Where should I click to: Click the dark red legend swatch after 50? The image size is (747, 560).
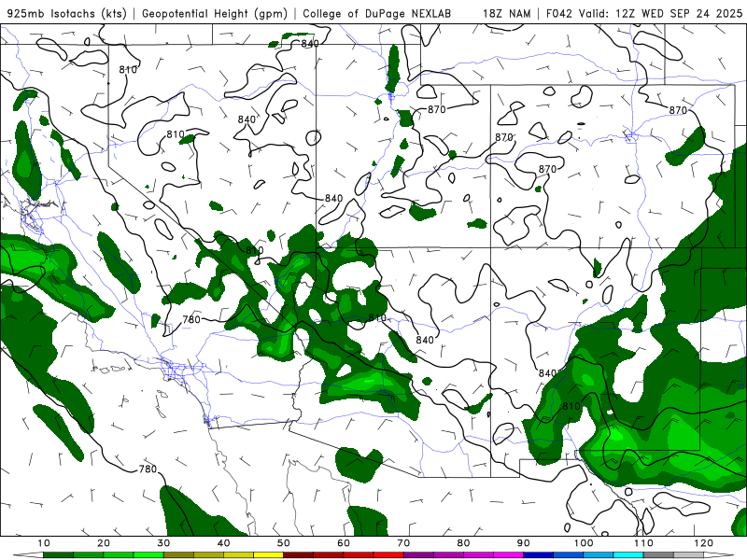(298, 555)
